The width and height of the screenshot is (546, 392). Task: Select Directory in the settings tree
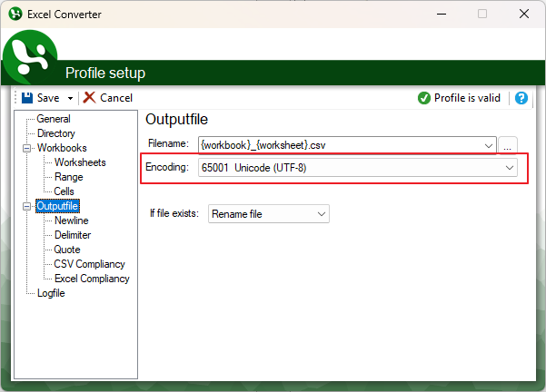[x=56, y=133]
